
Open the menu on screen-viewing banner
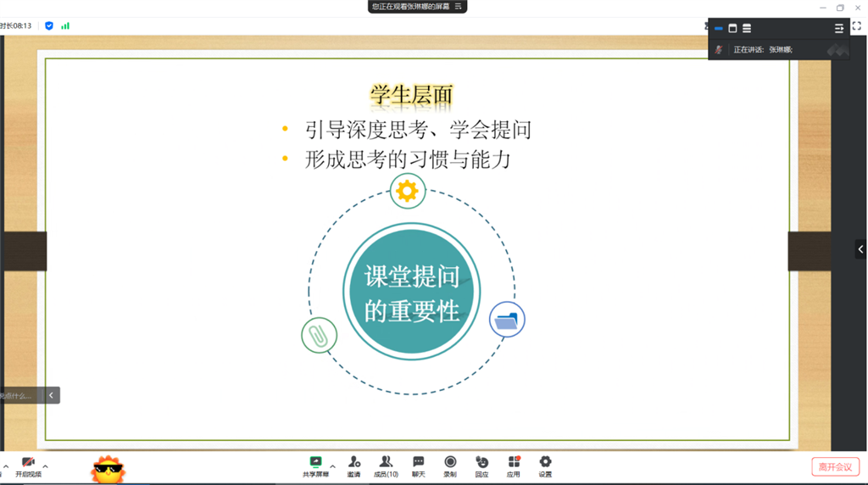click(x=459, y=6)
